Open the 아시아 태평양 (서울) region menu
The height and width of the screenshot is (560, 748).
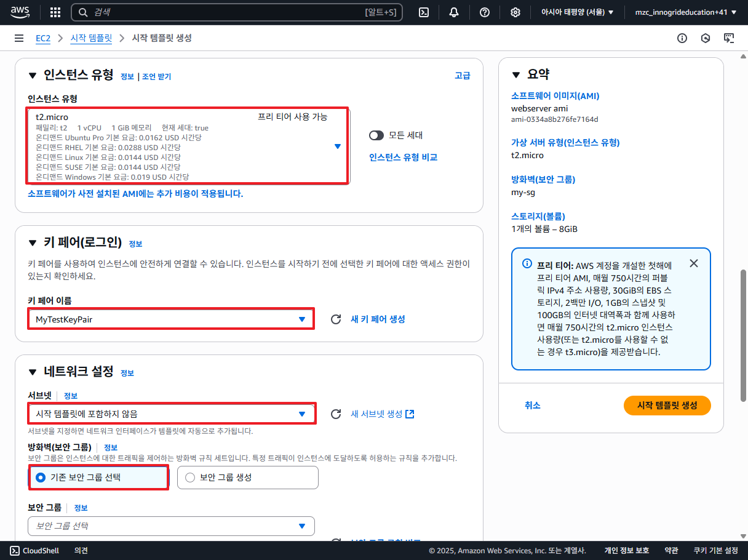pos(577,12)
